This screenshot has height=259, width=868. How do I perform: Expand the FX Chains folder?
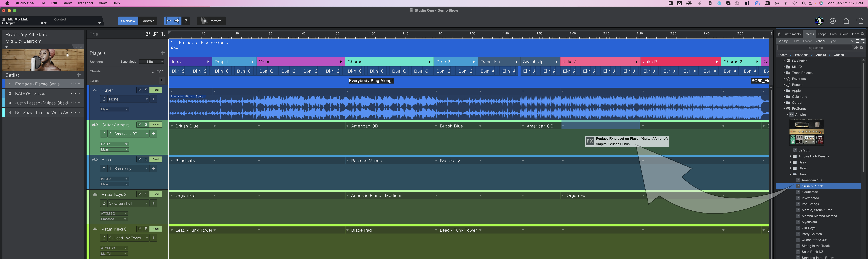point(784,61)
